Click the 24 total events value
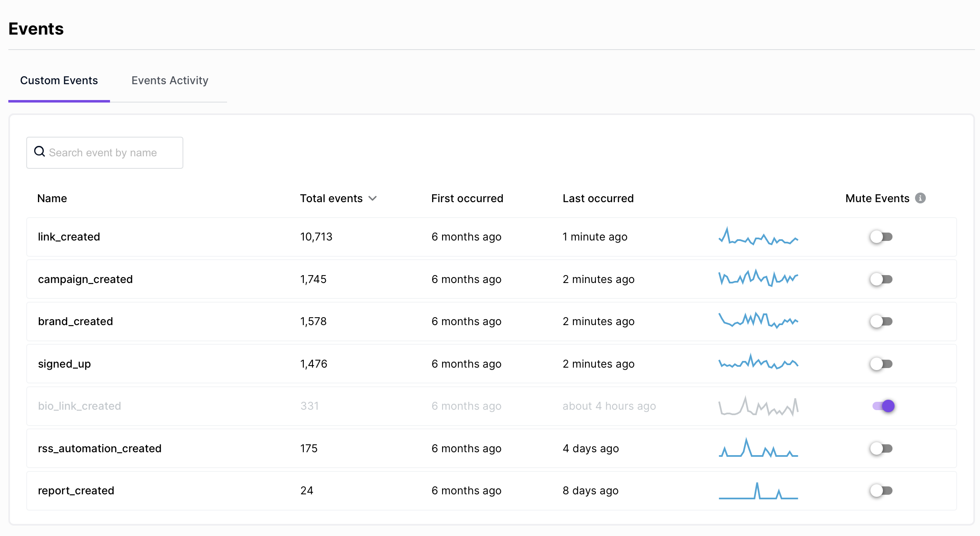This screenshot has height=536, width=980. [x=307, y=491]
